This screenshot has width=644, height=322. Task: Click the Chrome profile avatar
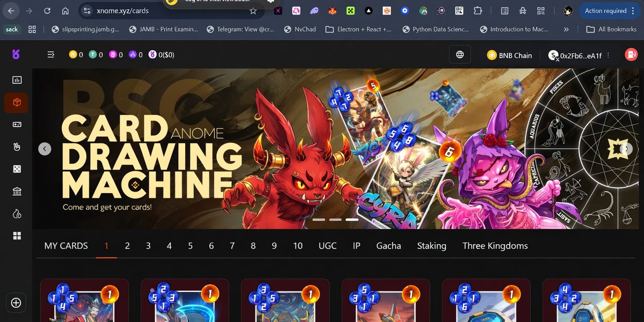[568, 10]
